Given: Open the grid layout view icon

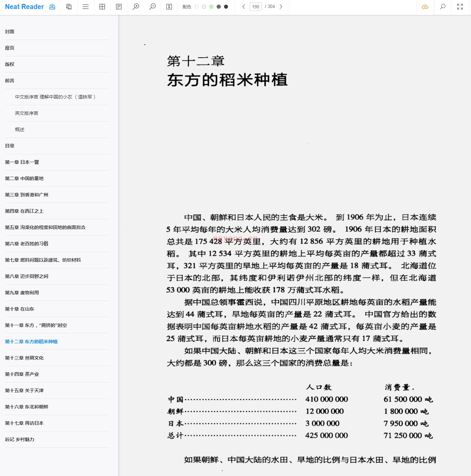Looking at the screenshot, I should [102, 7].
